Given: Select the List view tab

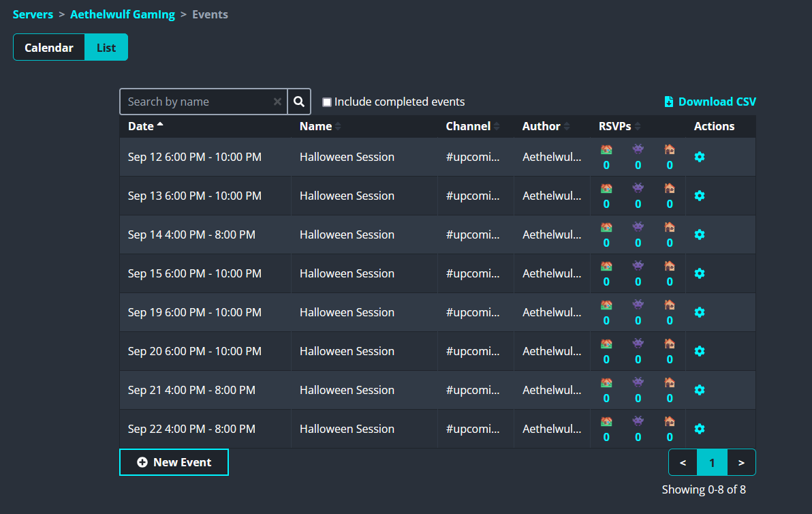Looking at the screenshot, I should (106, 48).
